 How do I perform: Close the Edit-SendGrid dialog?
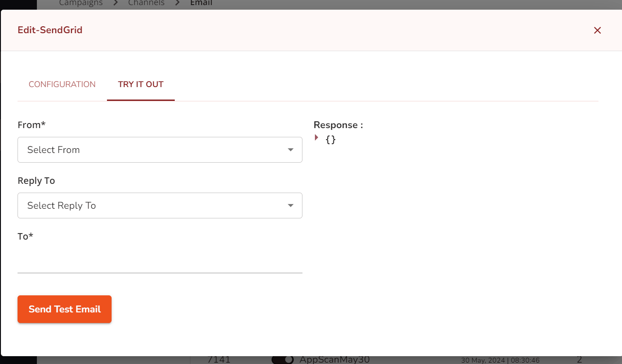(597, 30)
